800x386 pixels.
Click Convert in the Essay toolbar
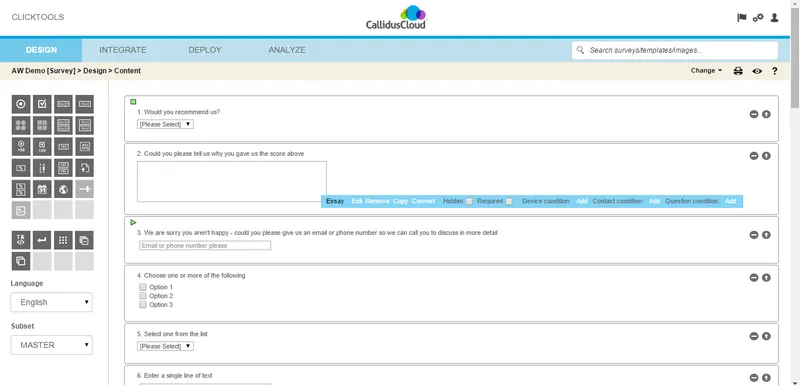click(423, 201)
